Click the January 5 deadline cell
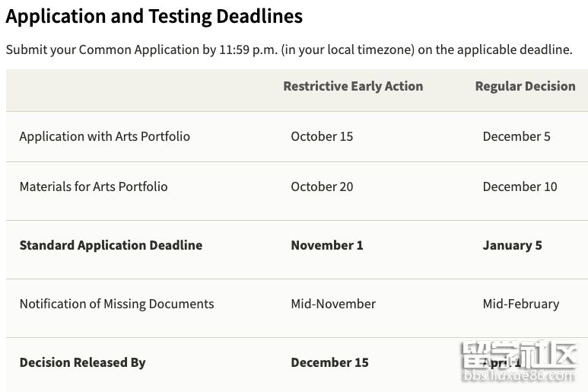The image size is (588, 392). [512, 245]
